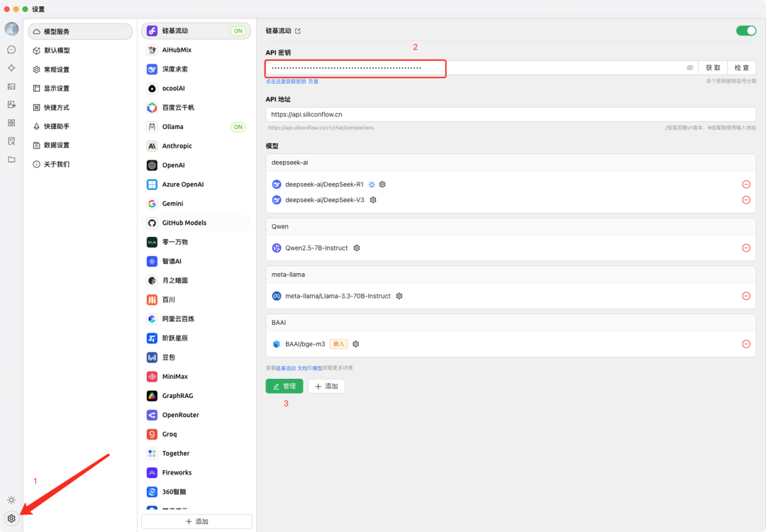Click the 检查 button for API key

point(742,68)
